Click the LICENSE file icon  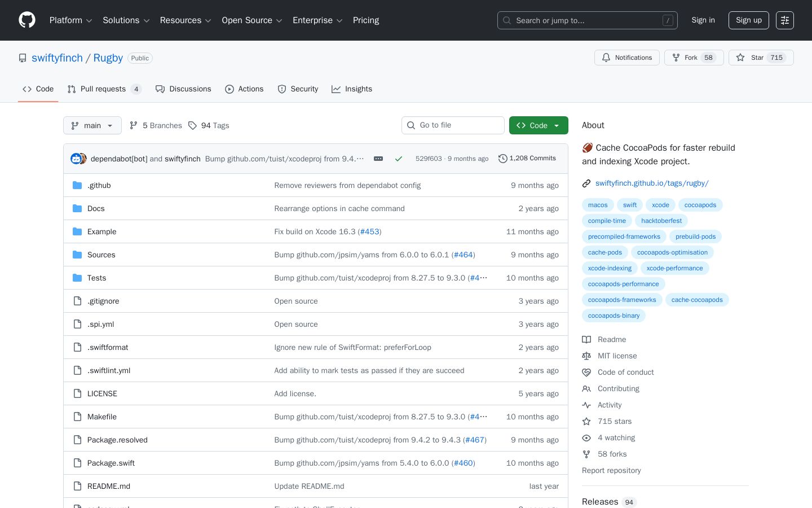77,393
